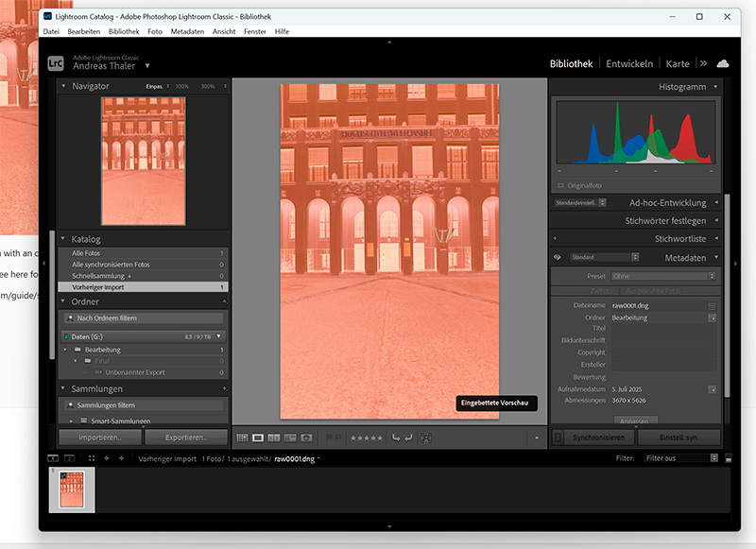Go forward to next source arrow
Image resolution: width=756 pixels, height=549 pixels.
(121, 458)
